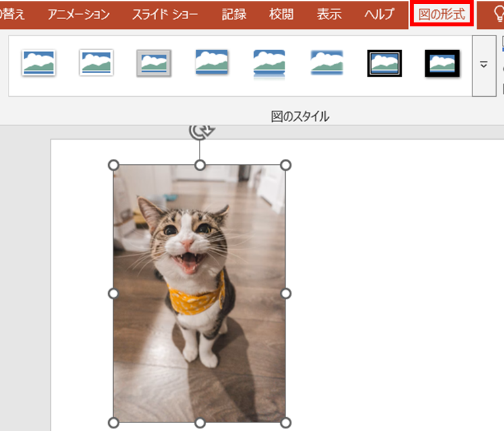This screenshot has height=431, width=504.
Task: Apply the thick black matte picture style
Action: (442, 63)
